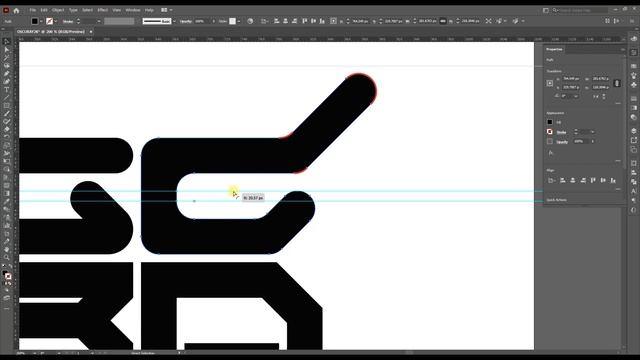Open fill color dropdown in control bar
640x360 pixels.
tap(41, 21)
